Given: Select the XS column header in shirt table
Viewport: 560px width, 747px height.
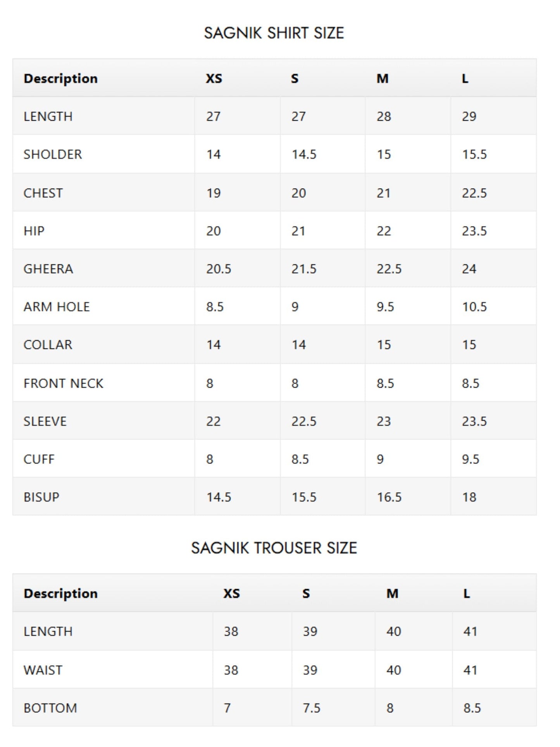Looking at the screenshot, I should tap(214, 78).
